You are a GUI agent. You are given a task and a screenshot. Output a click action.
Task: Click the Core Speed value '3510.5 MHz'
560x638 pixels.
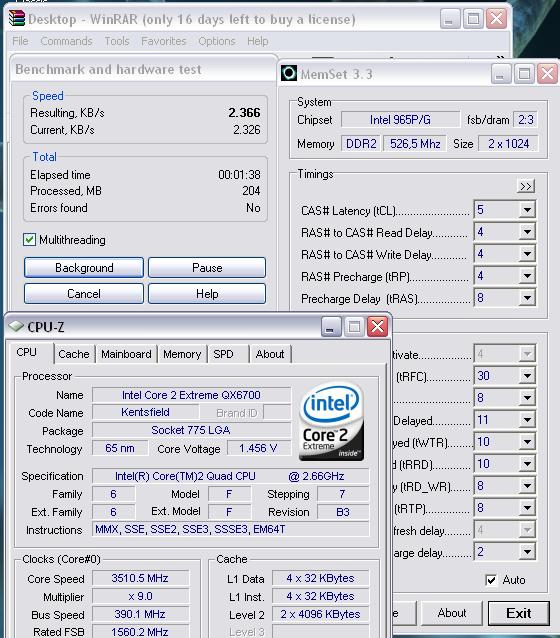point(140,578)
